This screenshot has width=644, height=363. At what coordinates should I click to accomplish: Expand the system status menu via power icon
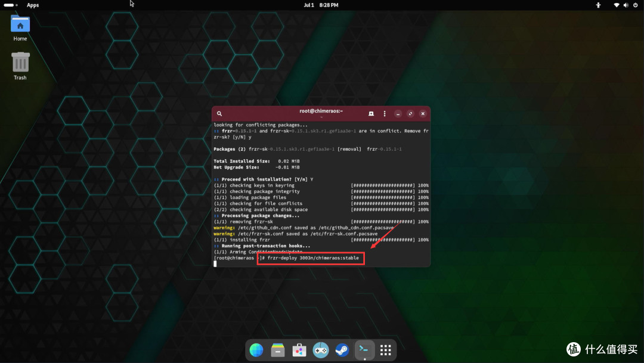tap(636, 5)
